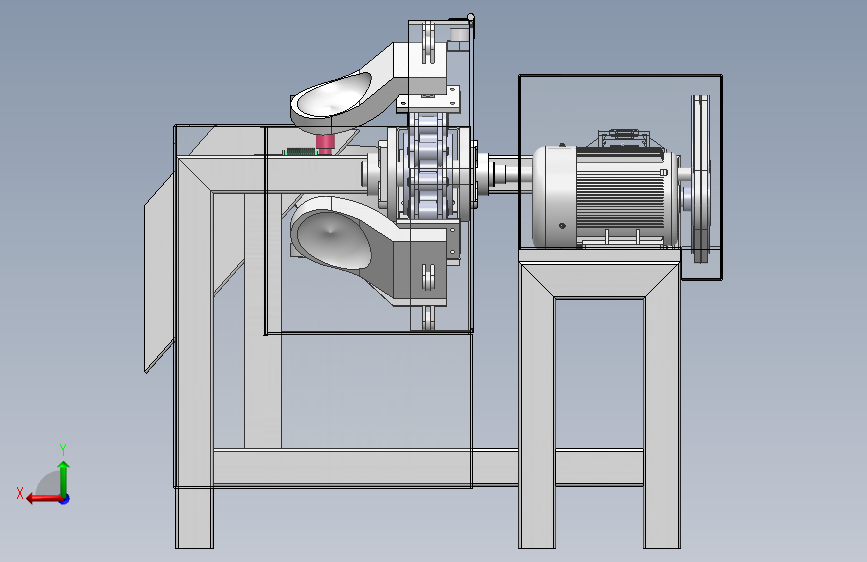Click the red X axis arrow of triad
The image size is (867, 562).
coord(43,499)
